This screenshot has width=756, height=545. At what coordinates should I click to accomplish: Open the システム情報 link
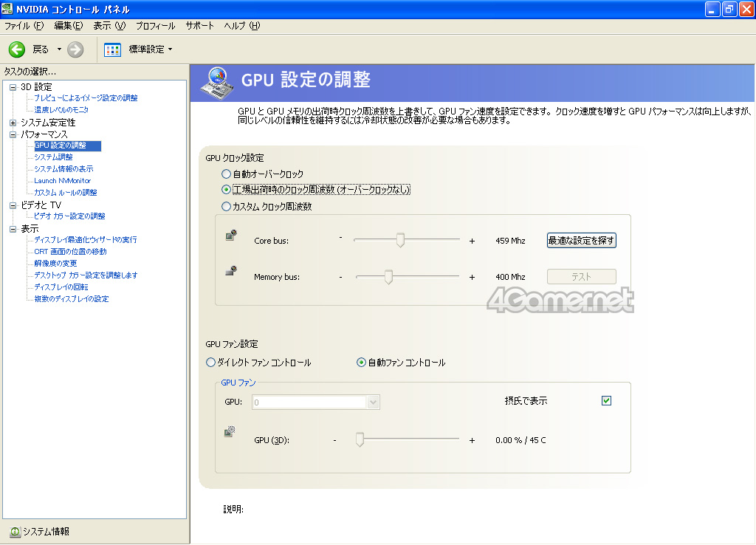point(47,532)
